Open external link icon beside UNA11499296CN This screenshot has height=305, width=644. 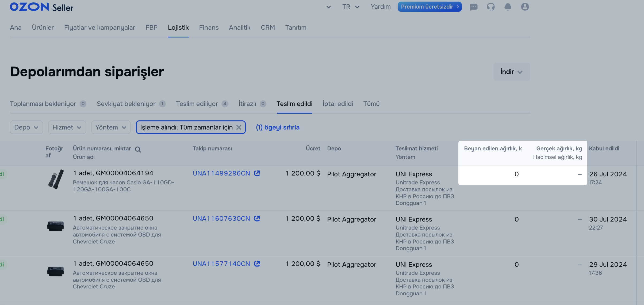[x=257, y=173]
